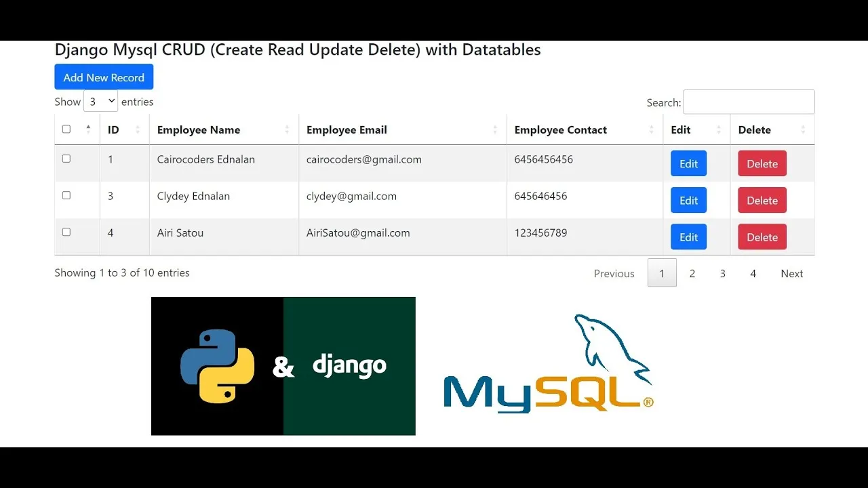Sort by the ID column header
The height and width of the screenshot is (488, 868).
click(x=125, y=129)
